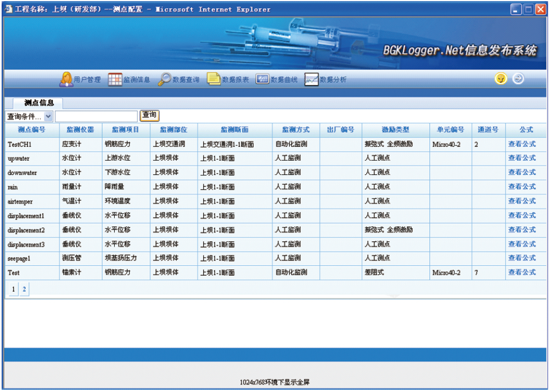Open 查看公式 link for TestCH1
Screen dimensions: 550x392
pyautogui.click(x=522, y=144)
